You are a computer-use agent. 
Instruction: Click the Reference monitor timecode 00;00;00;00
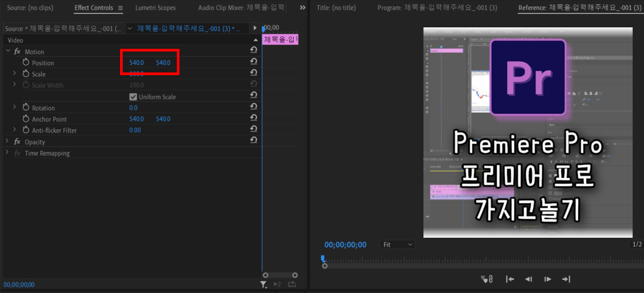pyautogui.click(x=346, y=245)
